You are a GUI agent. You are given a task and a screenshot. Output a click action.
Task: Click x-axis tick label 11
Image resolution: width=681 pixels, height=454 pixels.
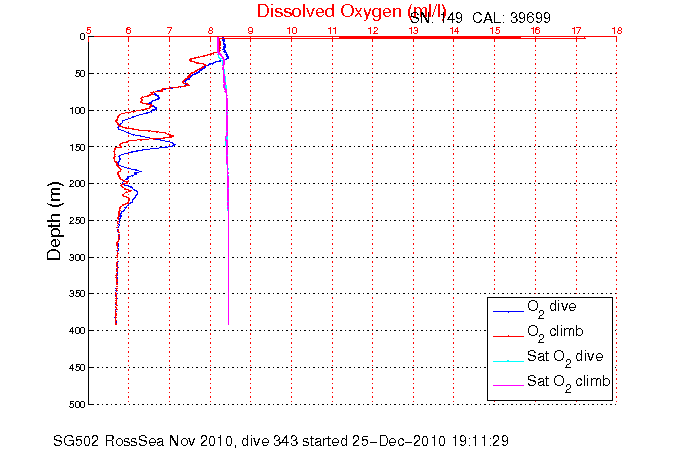click(x=332, y=30)
